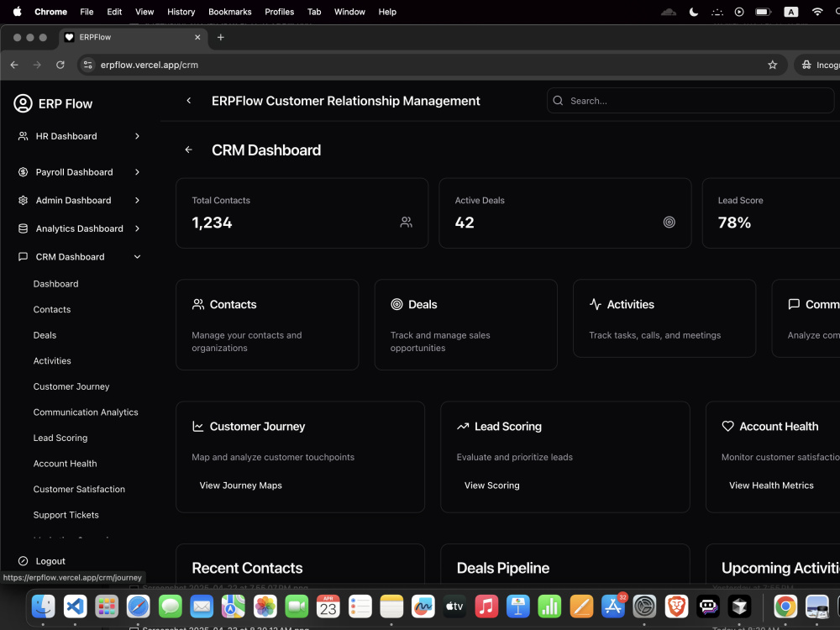
Task: Click the Admin Dashboard gear icon
Action: (x=23, y=201)
